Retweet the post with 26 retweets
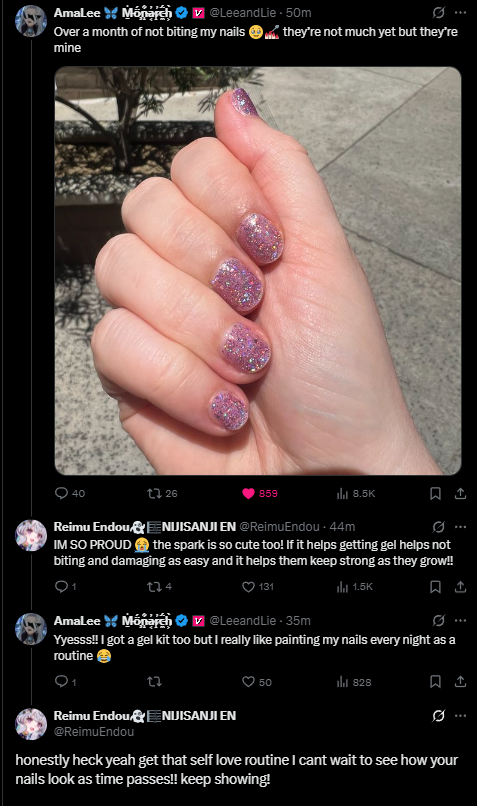The width and height of the screenshot is (477, 806). (162, 493)
